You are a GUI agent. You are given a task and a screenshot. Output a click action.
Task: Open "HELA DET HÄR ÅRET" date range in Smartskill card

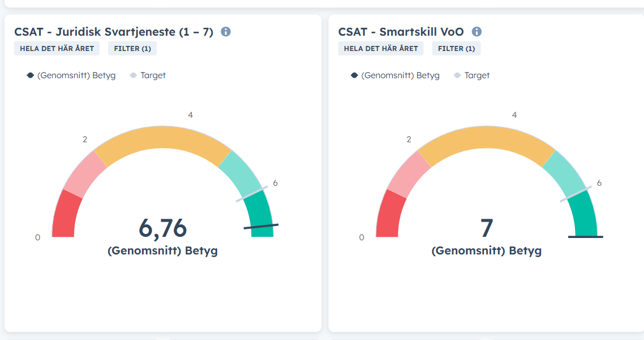coord(381,49)
